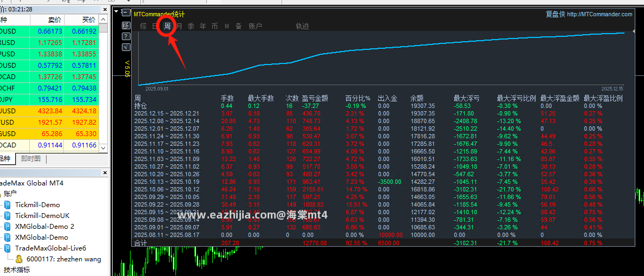Screen dimensions: 644x276
Task: Click the Market Watch scroll-up arrow
Action: click(x=103, y=20)
